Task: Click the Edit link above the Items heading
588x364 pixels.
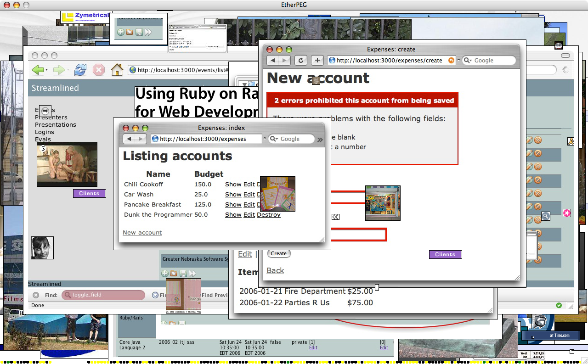Action: [245, 254]
